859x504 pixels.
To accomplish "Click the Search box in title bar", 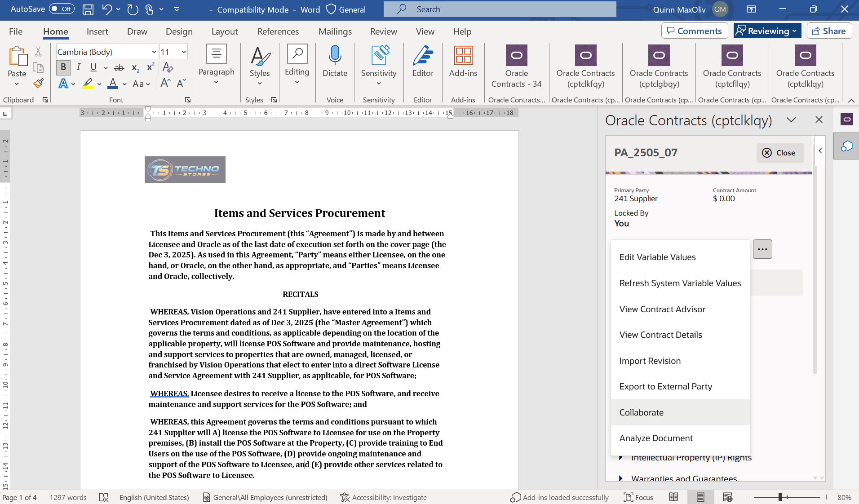I will point(500,9).
